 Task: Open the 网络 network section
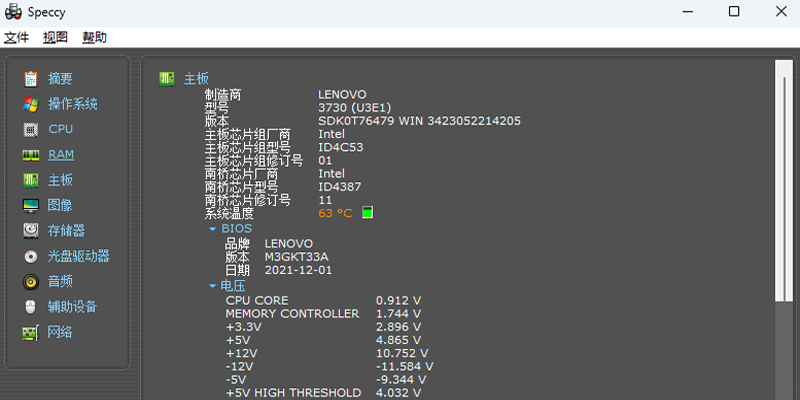click(60, 333)
